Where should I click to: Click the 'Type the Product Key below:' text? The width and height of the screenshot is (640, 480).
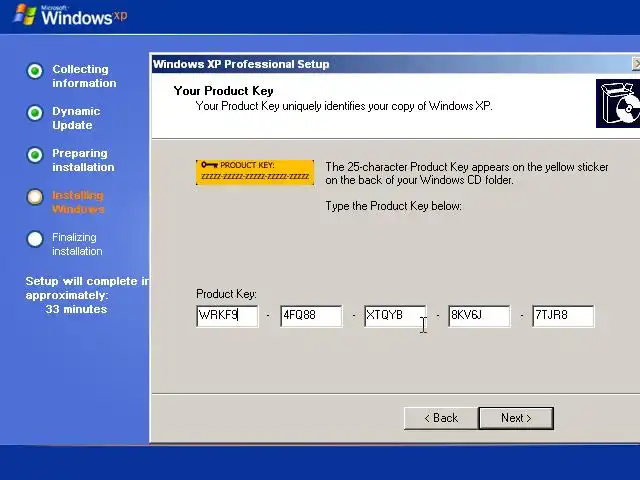[393, 206]
